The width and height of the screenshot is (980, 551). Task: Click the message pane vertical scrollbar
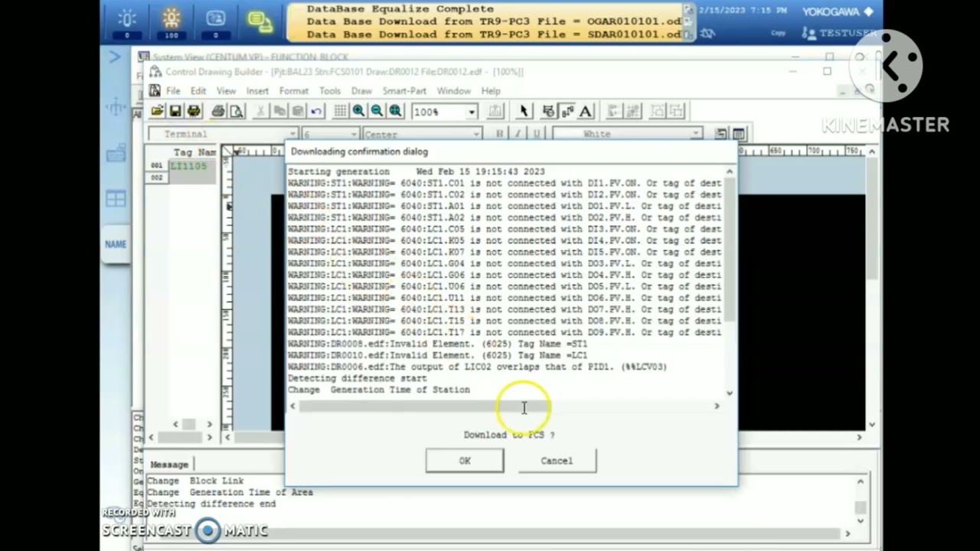(x=861, y=501)
